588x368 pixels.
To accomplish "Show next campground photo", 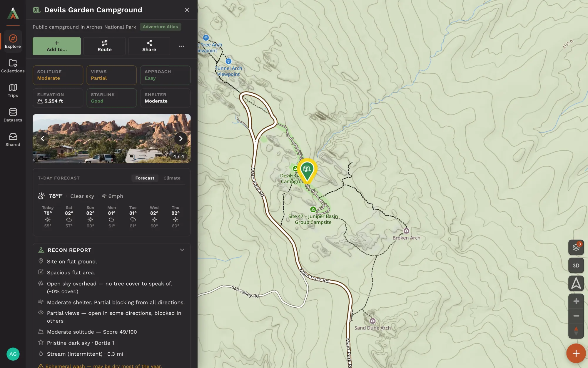I will point(181,139).
